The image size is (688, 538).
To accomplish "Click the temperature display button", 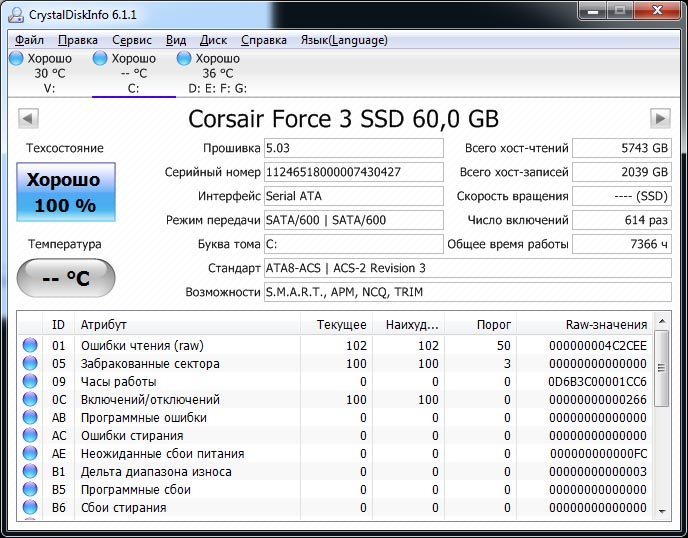I will pyautogui.click(x=65, y=279).
